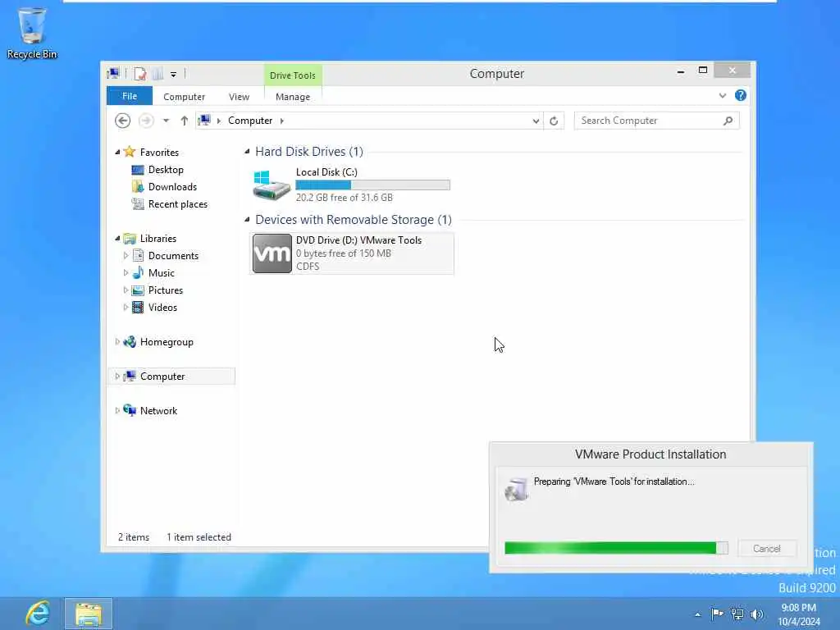Open Explorer Help question mark icon
This screenshot has width=840, height=630.
pyautogui.click(x=741, y=95)
